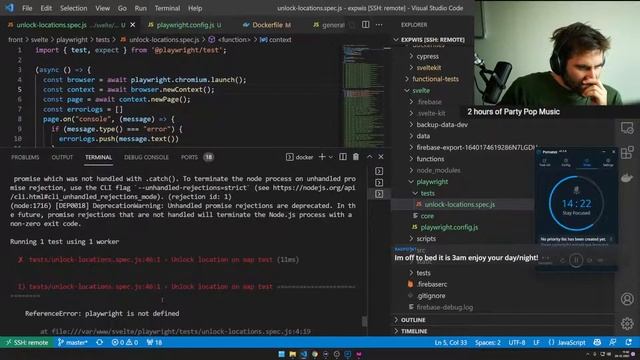
Task: Open the PORTS panel tab
Action: point(189,157)
